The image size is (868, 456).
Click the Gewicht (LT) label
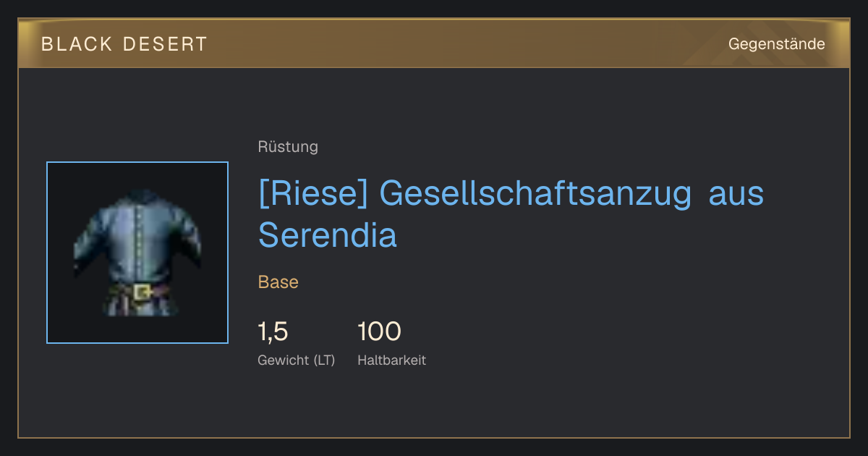click(x=297, y=360)
